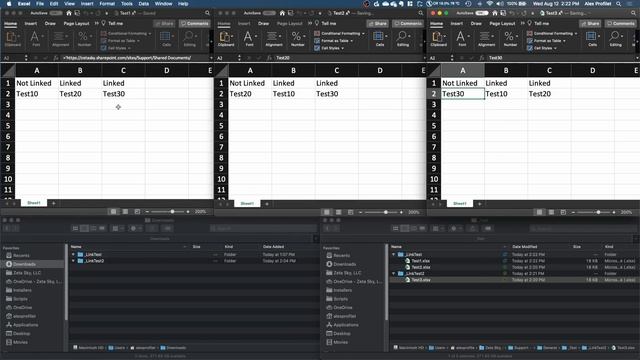Open Spotlight search in macOS menu bar
The image size is (640, 360).
[618, 4]
